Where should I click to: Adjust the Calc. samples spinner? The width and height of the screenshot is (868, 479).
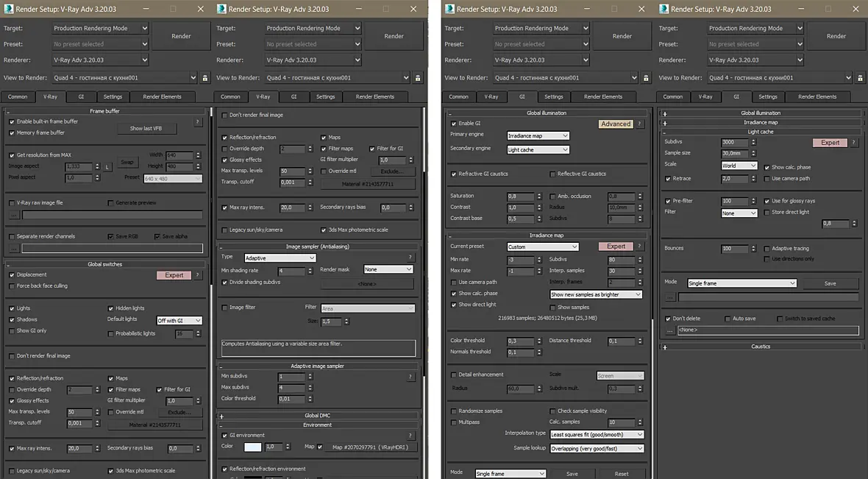coord(640,422)
